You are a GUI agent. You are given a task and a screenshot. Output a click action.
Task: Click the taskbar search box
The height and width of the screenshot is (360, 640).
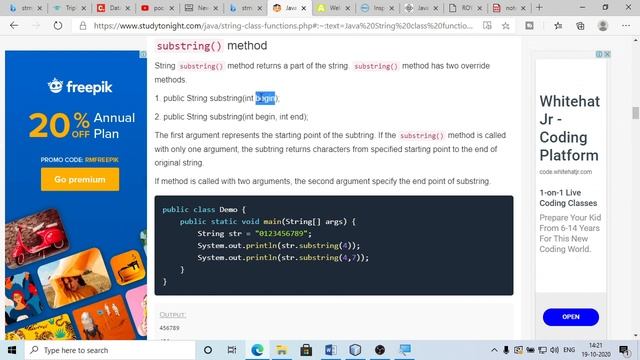110,350
